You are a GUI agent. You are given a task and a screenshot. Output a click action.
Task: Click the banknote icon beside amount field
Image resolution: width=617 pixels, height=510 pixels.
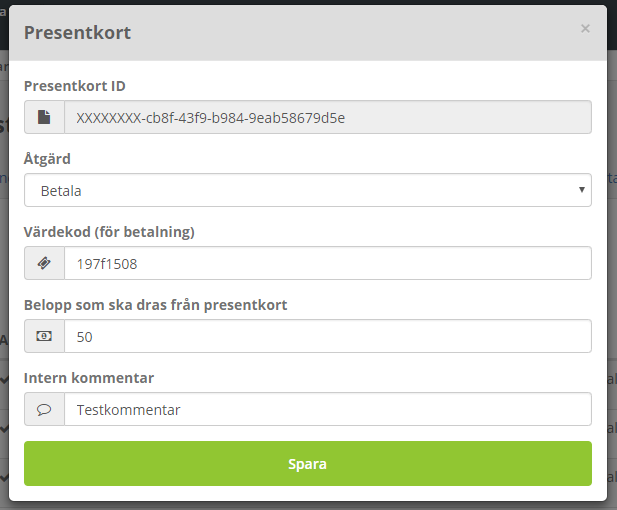(x=44, y=336)
